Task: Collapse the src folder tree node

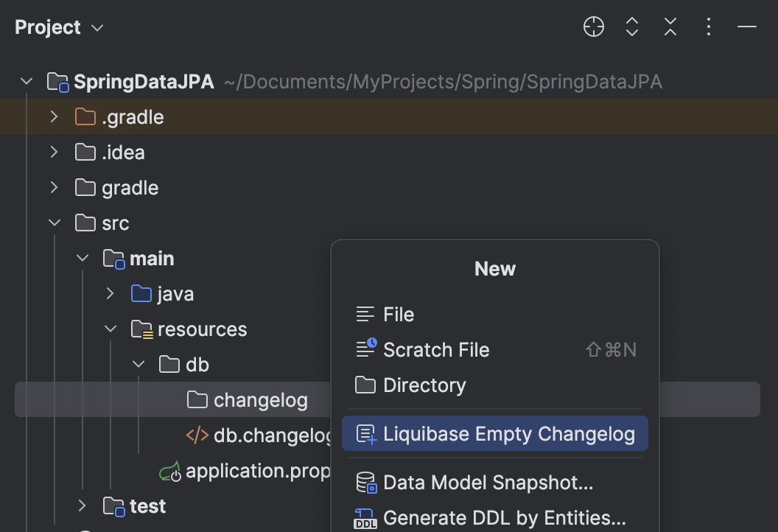Action: point(54,223)
